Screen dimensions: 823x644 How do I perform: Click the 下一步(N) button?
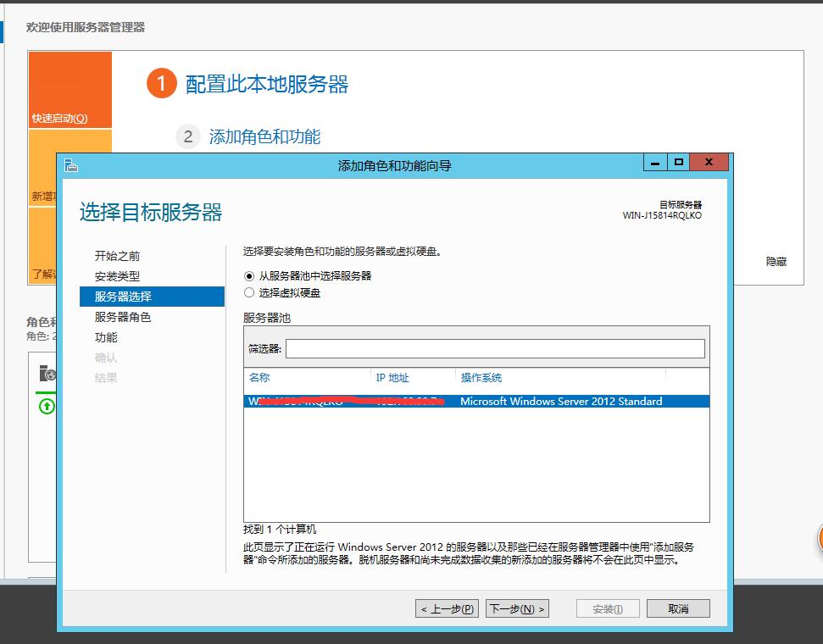click(x=517, y=608)
